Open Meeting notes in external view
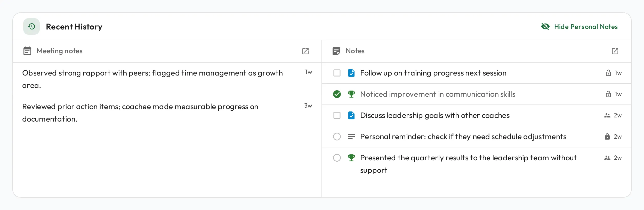 305,51
